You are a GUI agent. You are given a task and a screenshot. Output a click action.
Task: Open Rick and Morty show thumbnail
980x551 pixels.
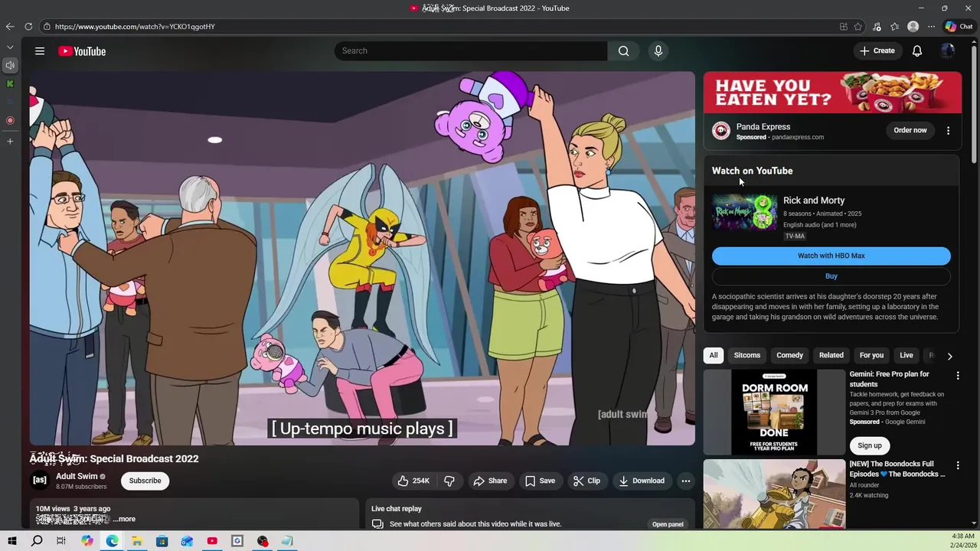pos(744,212)
